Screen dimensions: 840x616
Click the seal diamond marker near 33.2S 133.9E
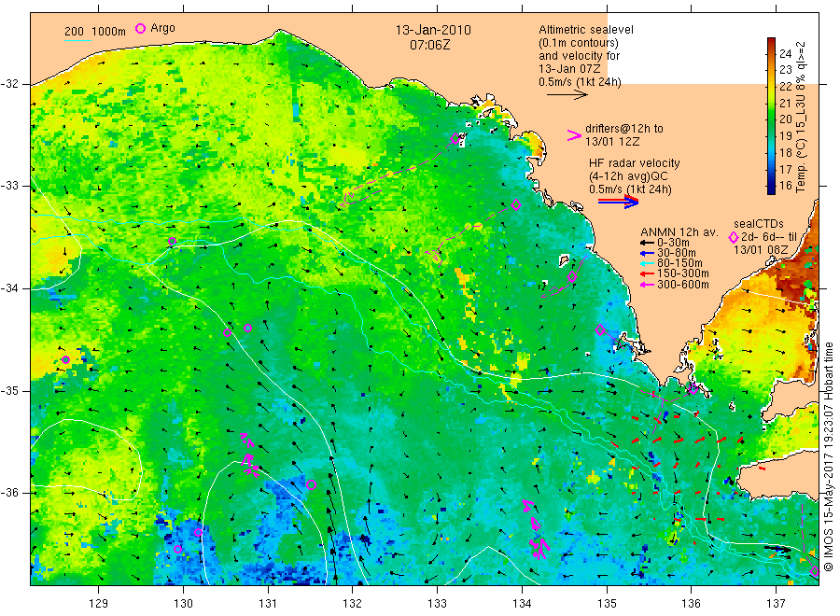tap(516, 204)
